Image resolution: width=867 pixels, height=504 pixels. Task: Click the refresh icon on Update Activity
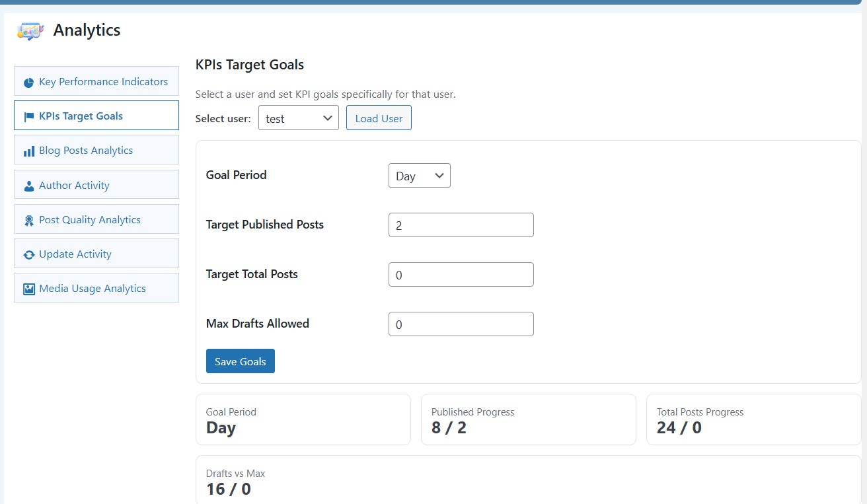29,254
